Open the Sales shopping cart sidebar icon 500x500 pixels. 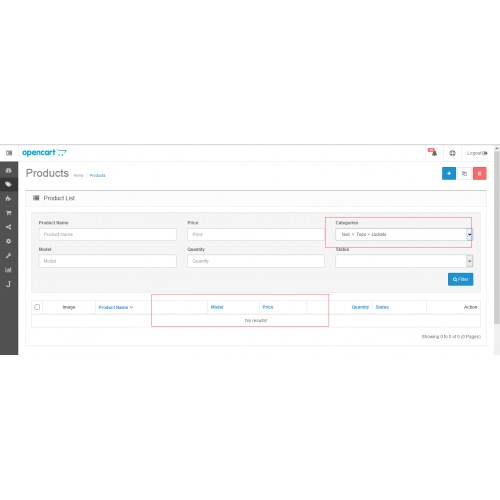9,213
